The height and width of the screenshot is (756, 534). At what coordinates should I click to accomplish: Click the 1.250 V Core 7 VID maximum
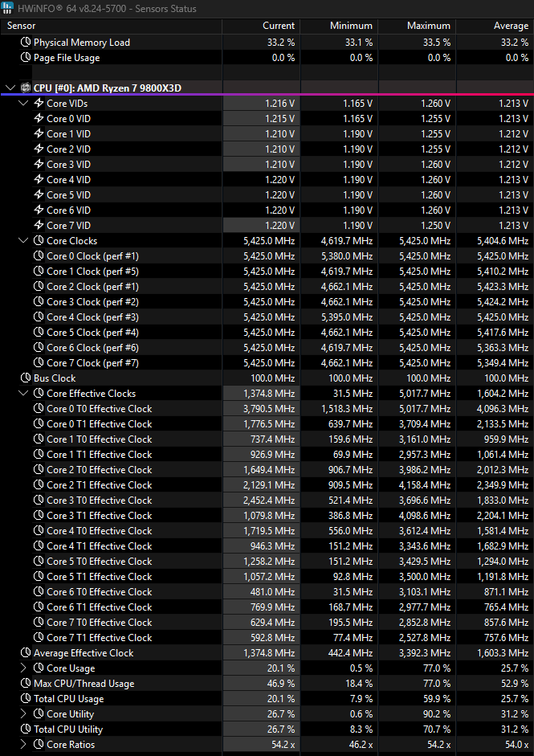[436, 226]
